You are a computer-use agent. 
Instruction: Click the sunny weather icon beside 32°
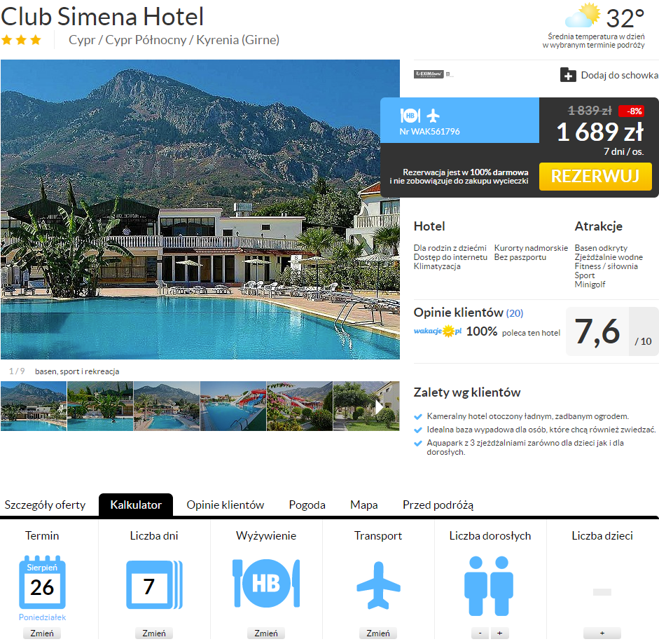[583, 15]
